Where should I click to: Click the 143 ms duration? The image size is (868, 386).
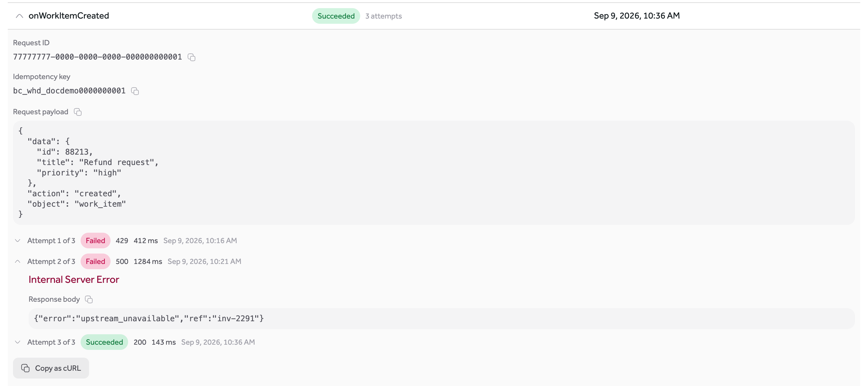[x=164, y=342]
